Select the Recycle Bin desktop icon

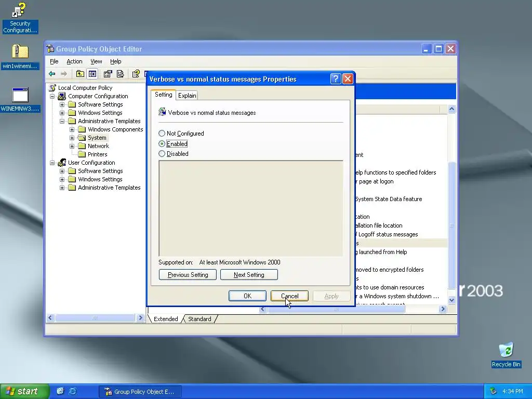coord(506,355)
